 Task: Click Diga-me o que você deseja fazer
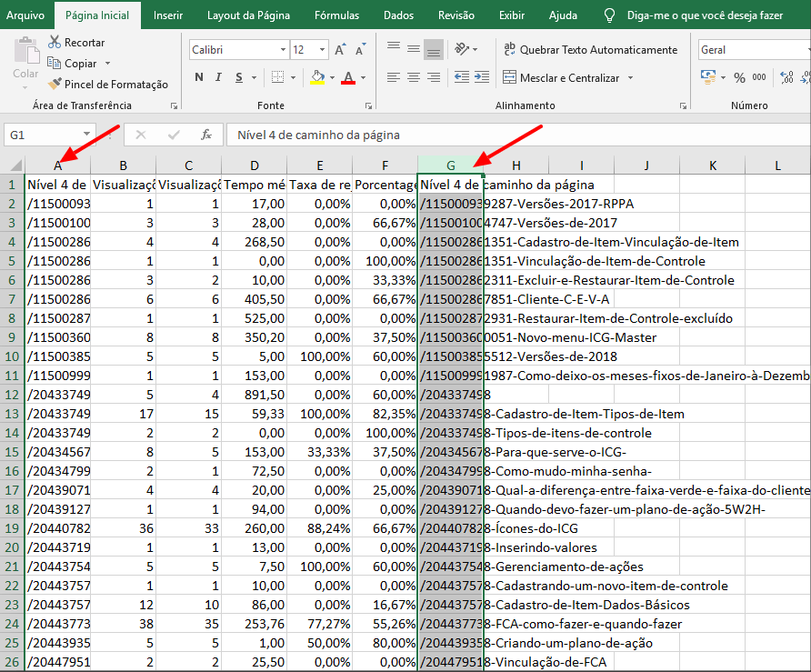pyautogui.click(x=705, y=15)
